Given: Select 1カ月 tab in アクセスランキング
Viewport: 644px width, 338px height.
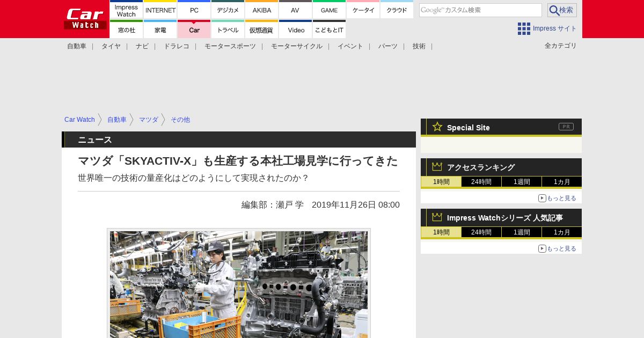Looking at the screenshot, I should point(562,182).
